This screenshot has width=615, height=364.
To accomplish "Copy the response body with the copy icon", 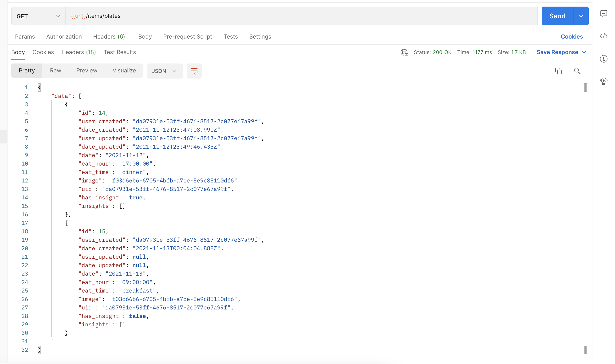I will point(558,71).
